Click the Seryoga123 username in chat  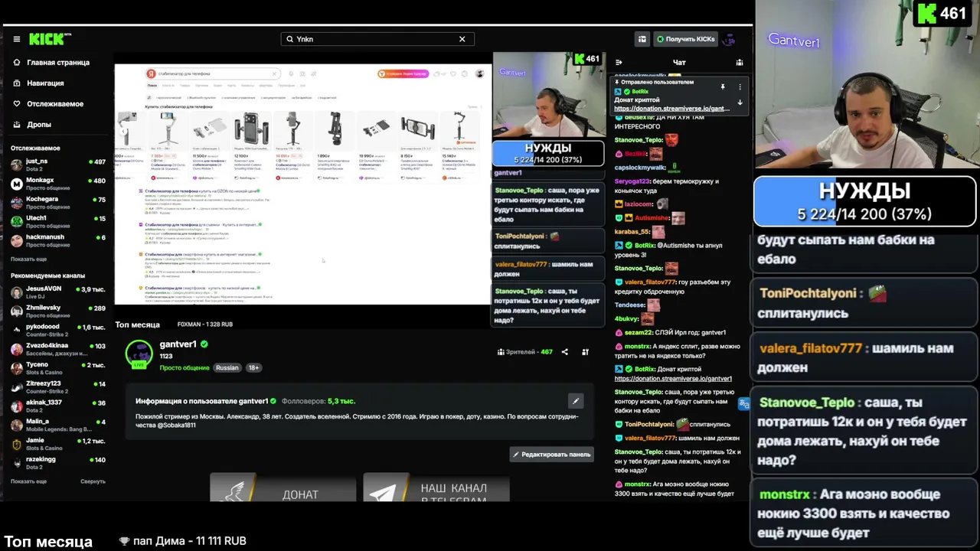(x=632, y=181)
